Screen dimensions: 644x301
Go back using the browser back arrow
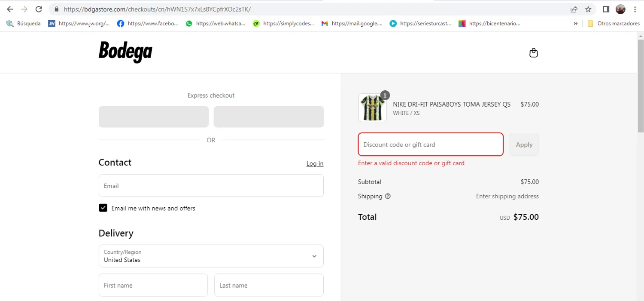click(10, 9)
